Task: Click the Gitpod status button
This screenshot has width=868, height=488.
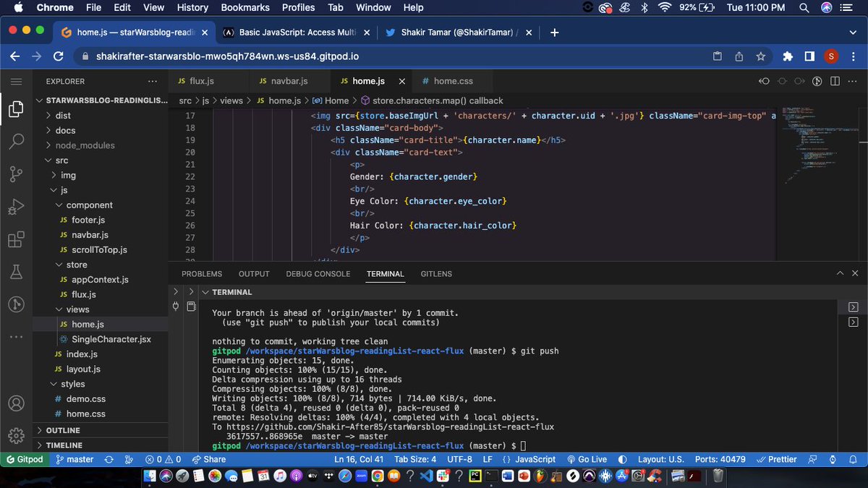Action: (x=25, y=459)
